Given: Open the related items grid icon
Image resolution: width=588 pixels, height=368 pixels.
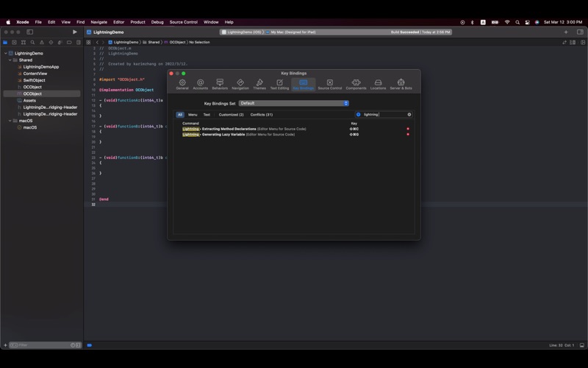Looking at the screenshot, I should 88,43.
